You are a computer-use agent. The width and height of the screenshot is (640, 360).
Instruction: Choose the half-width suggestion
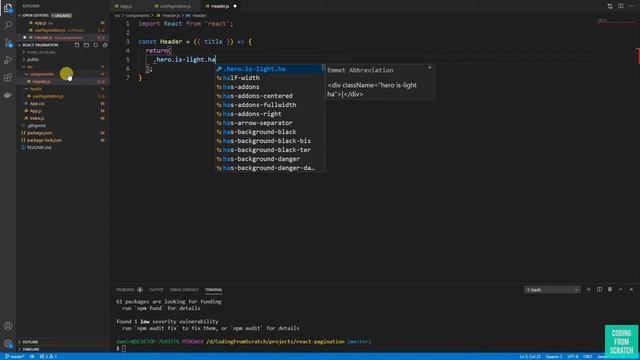(269, 78)
